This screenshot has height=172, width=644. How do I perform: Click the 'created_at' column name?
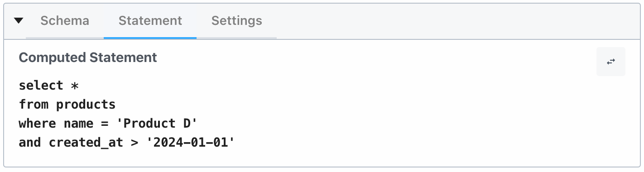86,143
